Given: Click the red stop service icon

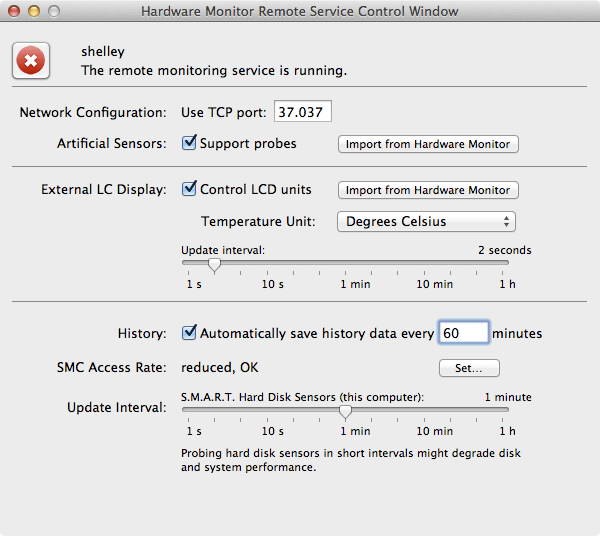Looking at the screenshot, I should [31, 62].
